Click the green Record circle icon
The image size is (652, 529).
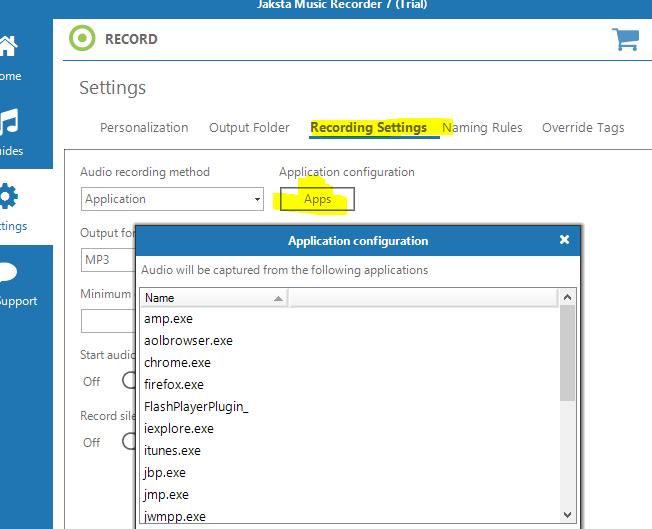(x=82, y=38)
